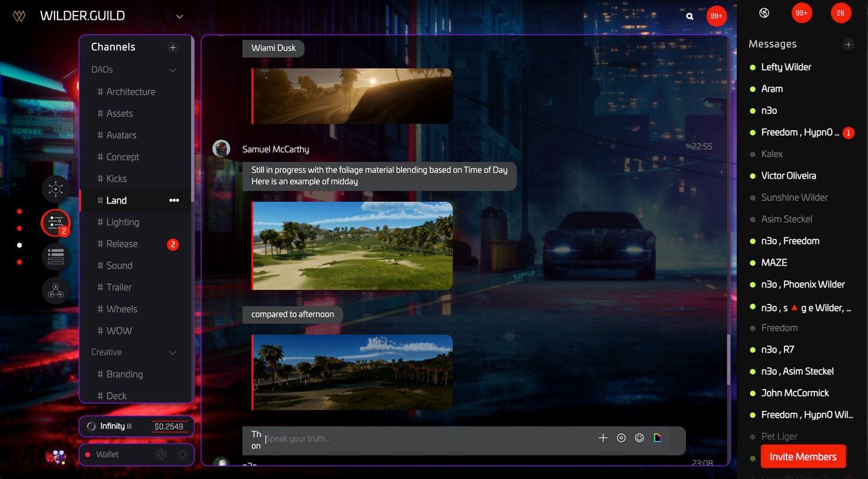Click the Invite Members button
The width and height of the screenshot is (868, 479).
click(x=803, y=457)
